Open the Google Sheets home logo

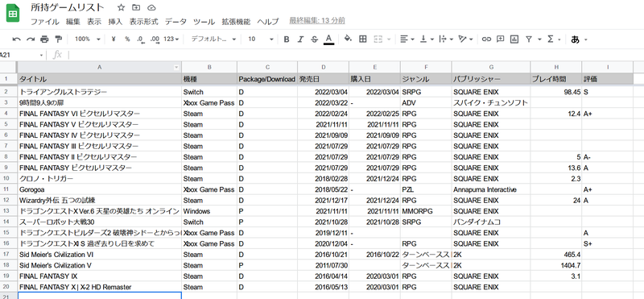click(x=13, y=13)
